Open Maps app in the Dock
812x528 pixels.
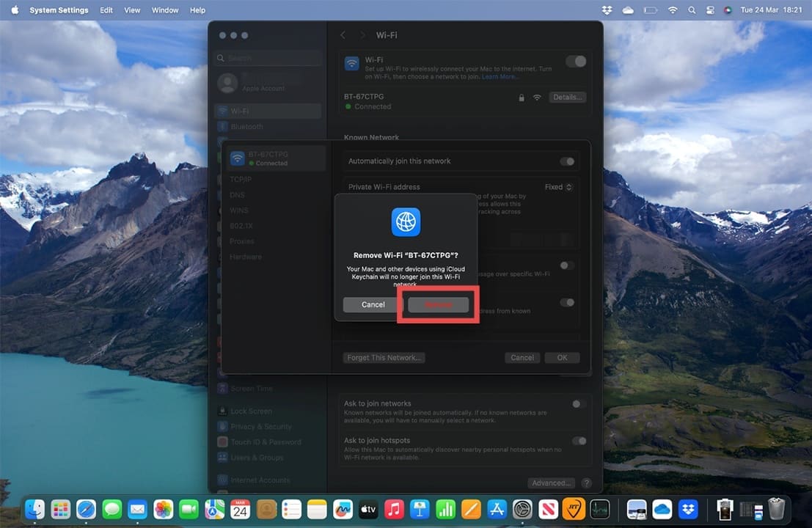tap(214, 510)
